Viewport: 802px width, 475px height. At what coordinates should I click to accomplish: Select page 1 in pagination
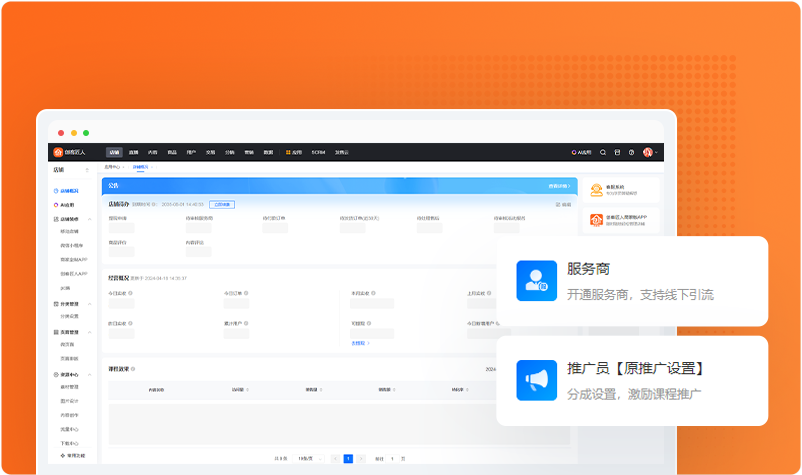348,458
